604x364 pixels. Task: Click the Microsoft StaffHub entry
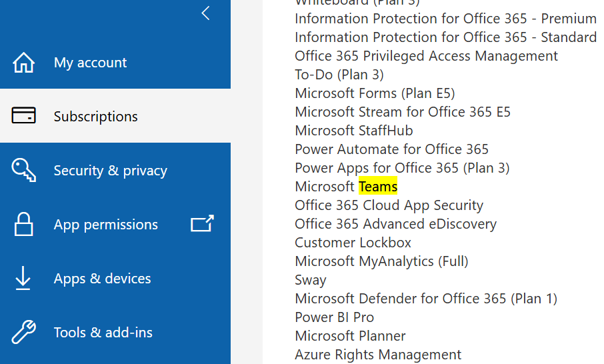click(353, 131)
